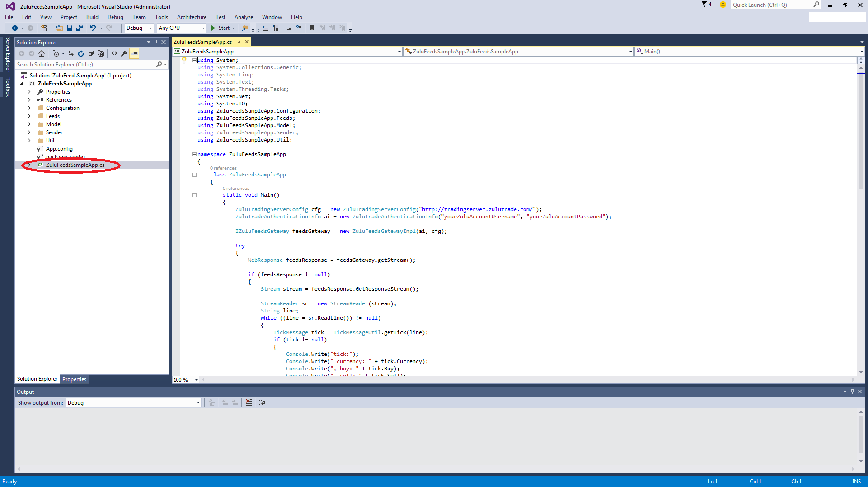Expand the Feeds folder node

(29, 116)
